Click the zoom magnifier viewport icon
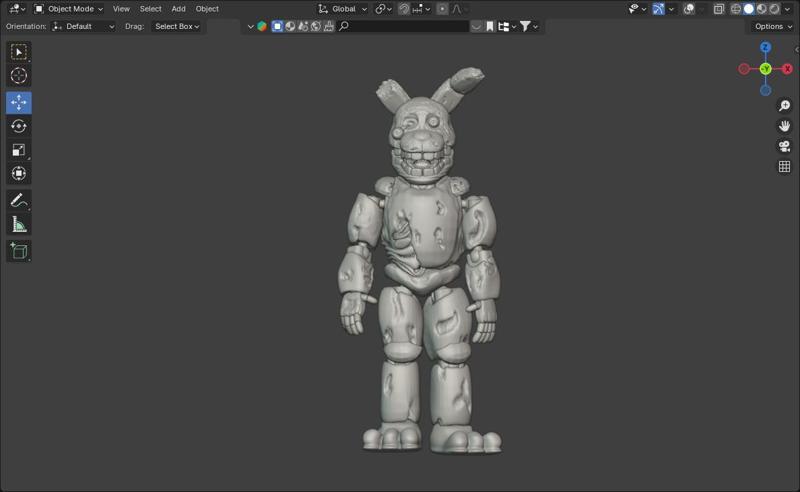Screen dimensions: 800x492 click(x=785, y=106)
